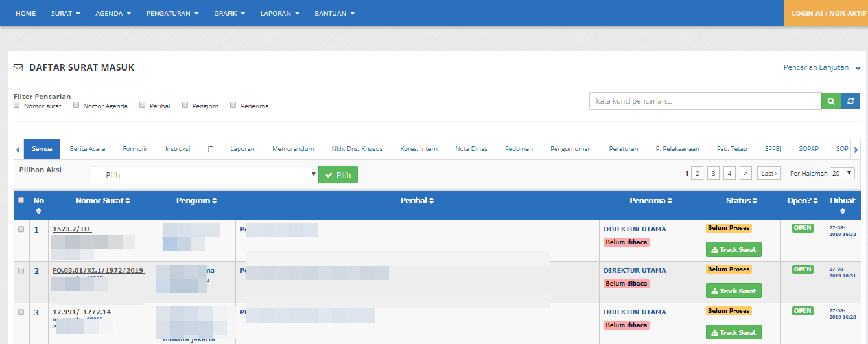Go to page 2 of the results
The height and width of the screenshot is (344, 868).
tap(697, 174)
